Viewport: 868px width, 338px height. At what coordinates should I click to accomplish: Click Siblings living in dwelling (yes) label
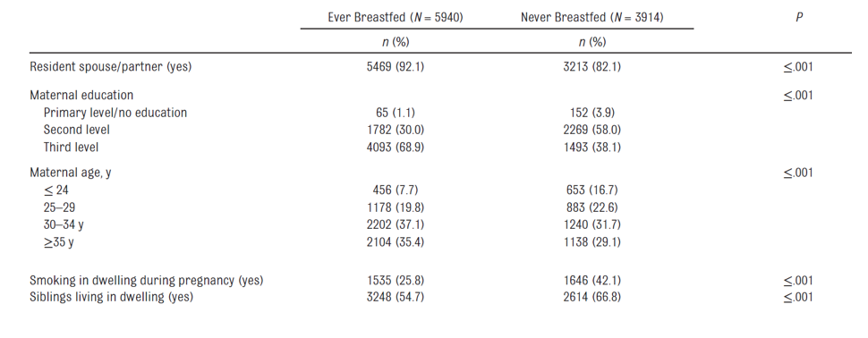coord(111,297)
